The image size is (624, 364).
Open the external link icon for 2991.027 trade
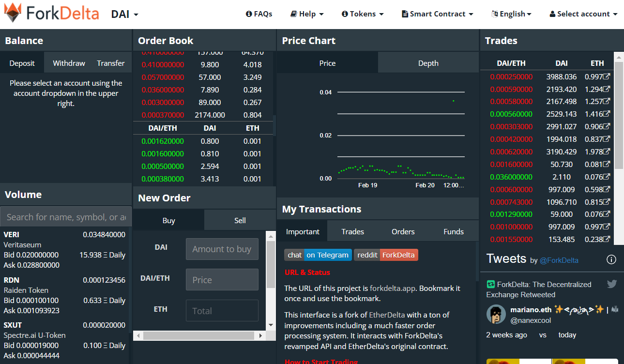[x=607, y=127]
